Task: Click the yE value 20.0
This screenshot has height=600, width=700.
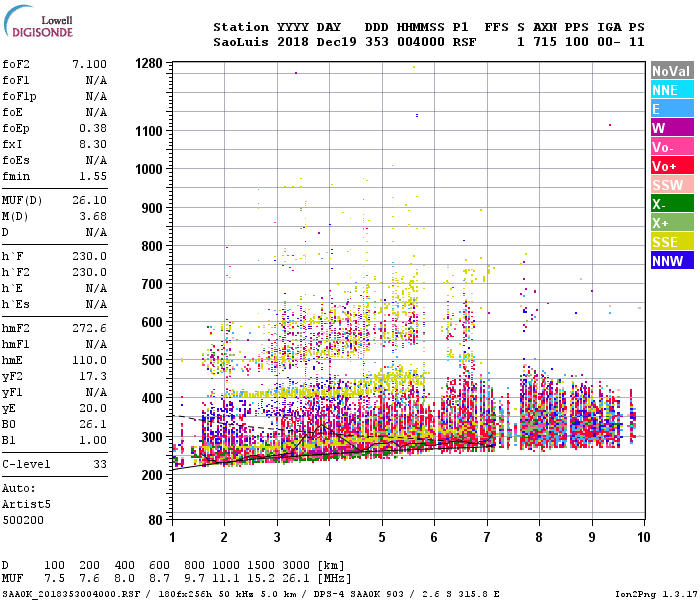Action: [93, 408]
